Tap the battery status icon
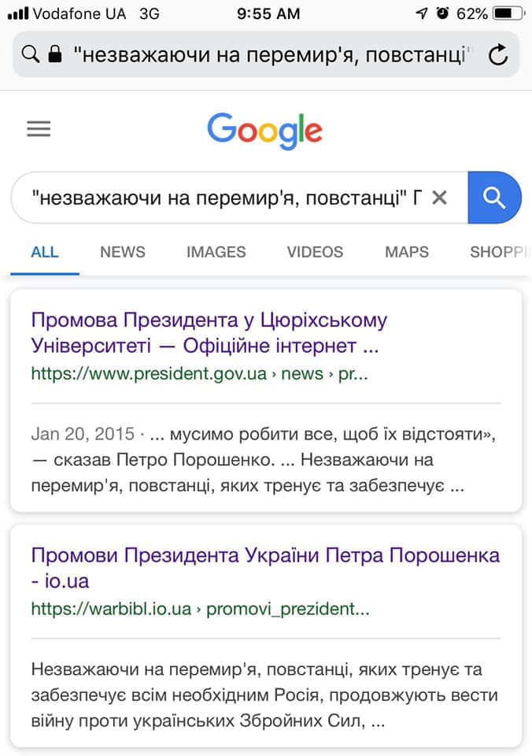The image size is (532, 756). click(x=508, y=13)
